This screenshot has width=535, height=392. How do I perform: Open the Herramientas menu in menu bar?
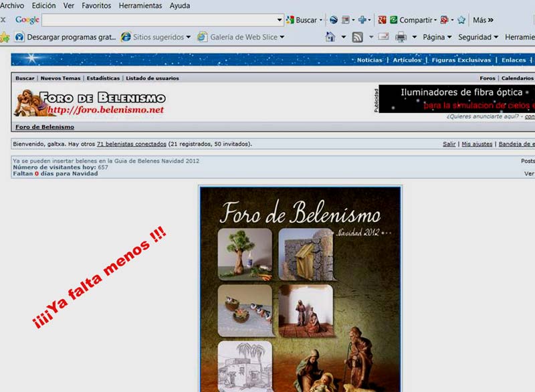pos(140,5)
